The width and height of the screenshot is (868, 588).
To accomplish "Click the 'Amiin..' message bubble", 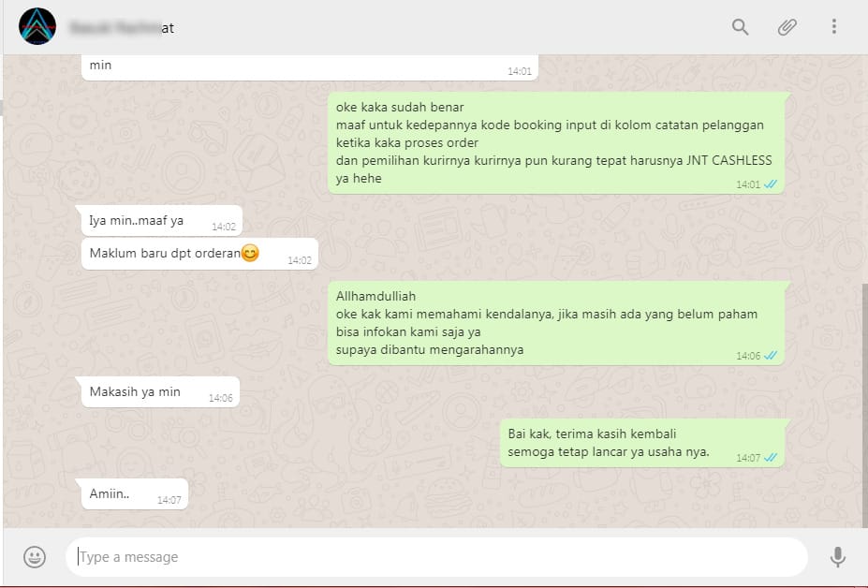I will coord(135,493).
